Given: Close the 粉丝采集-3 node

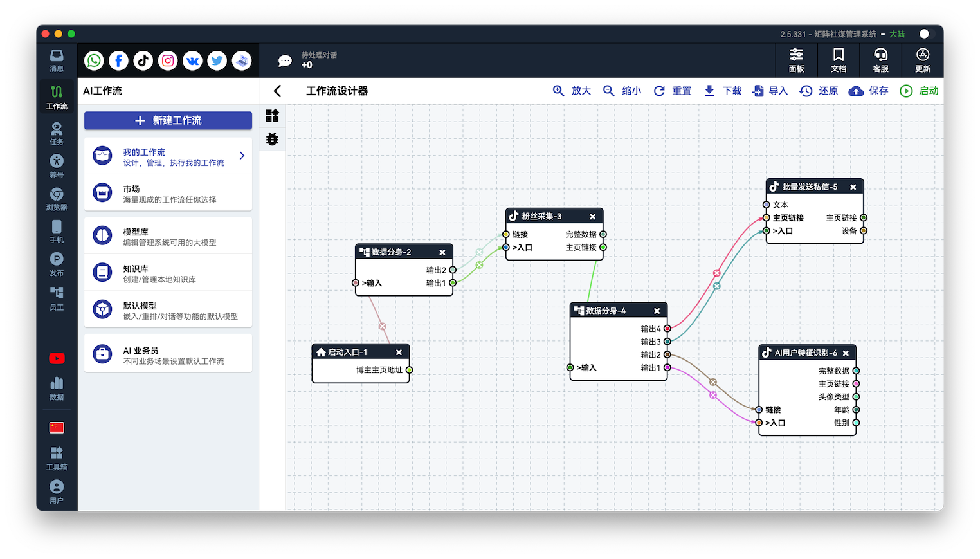Looking at the screenshot, I should [x=592, y=217].
